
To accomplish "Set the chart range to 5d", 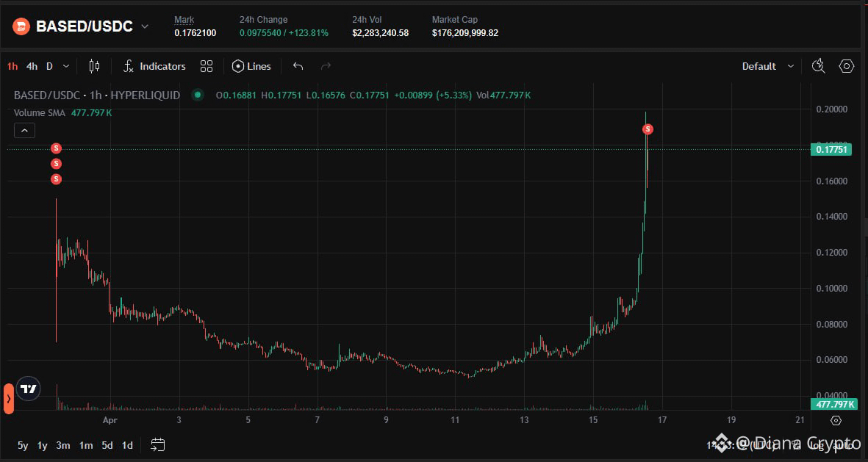I will 107,445.
